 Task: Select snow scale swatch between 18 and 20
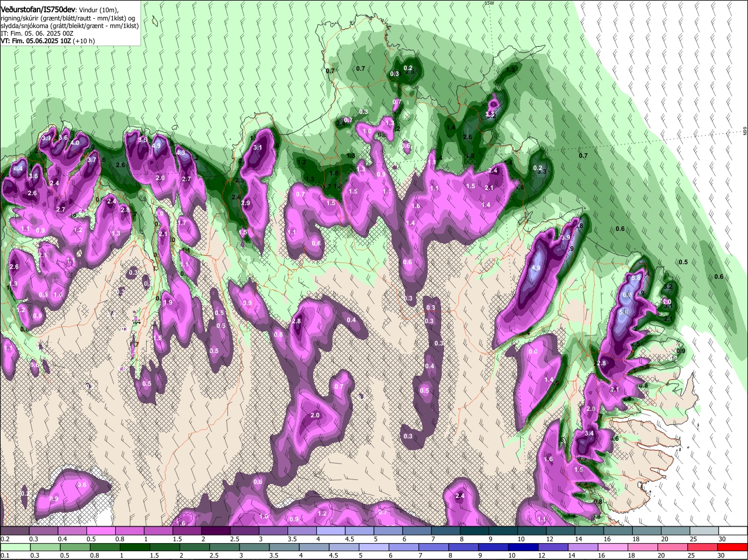[648, 530]
